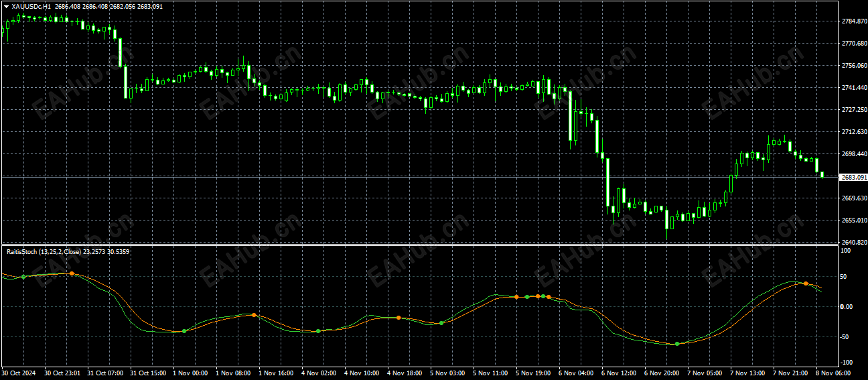Click the -100 level on indicator scale
Screen dimensions: 868x380
pos(847,364)
